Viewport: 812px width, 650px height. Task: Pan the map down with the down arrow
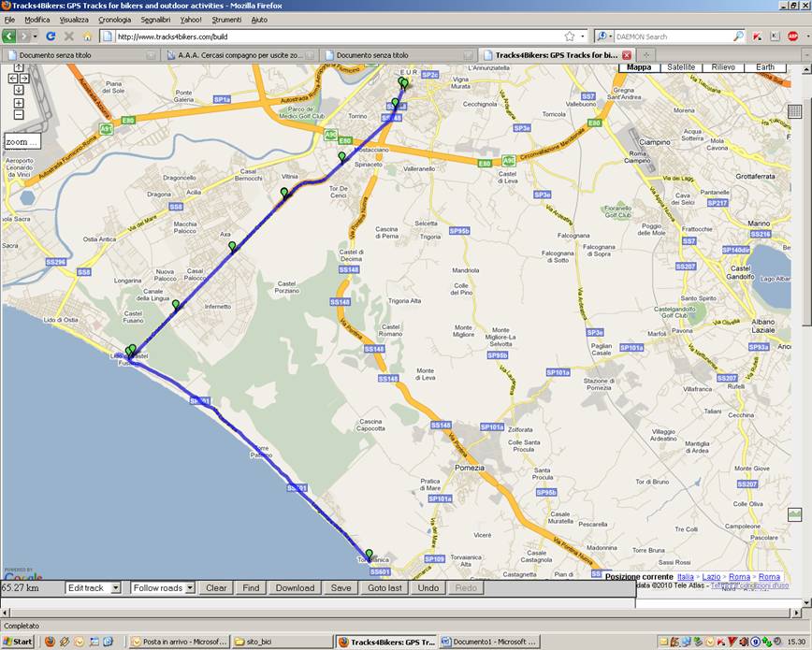click(x=19, y=90)
